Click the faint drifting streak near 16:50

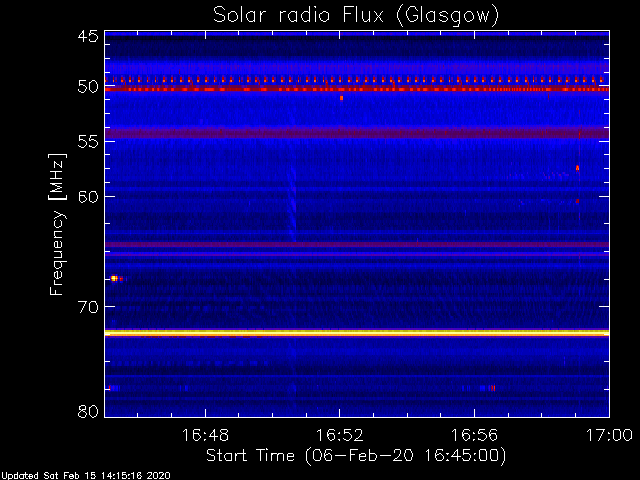292,204
